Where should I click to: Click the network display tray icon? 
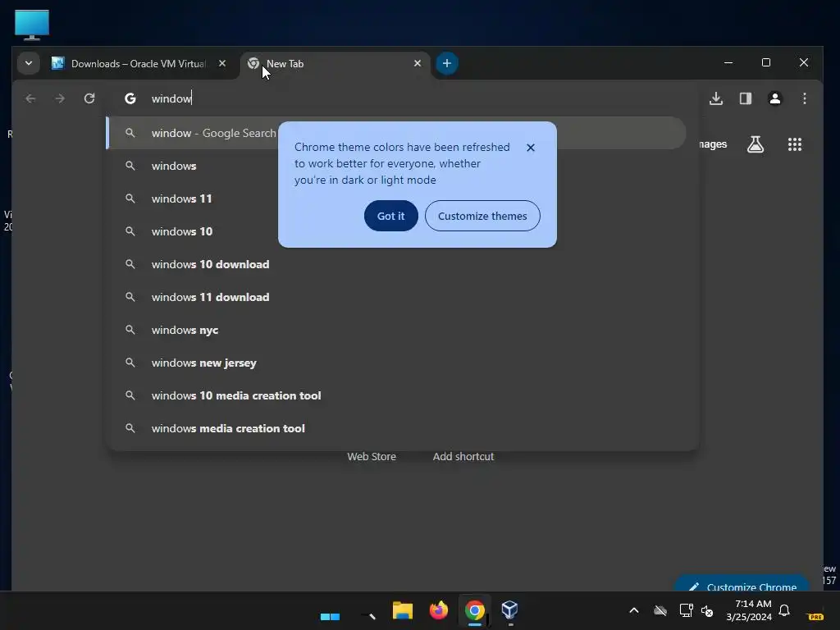[686, 610]
